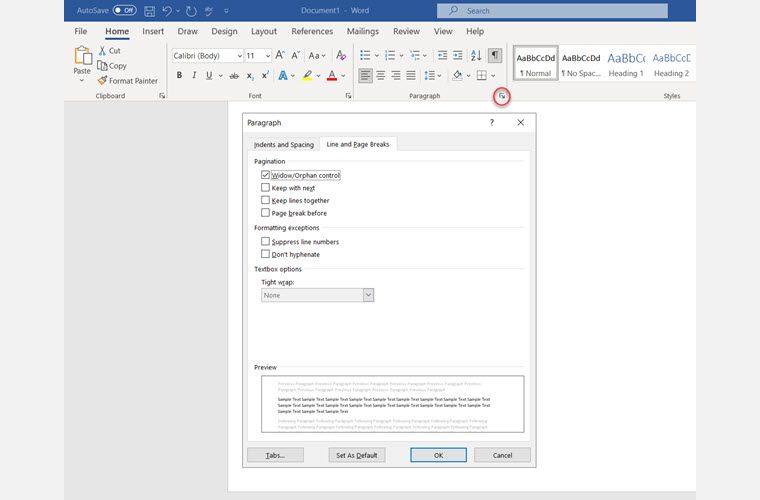Screen dimensions: 760x500
Task: Toggle the Show/Hide paragraph marks icon
Action: click(494, 56)
